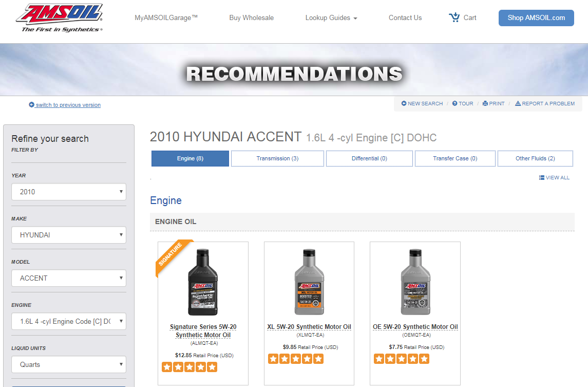Open the OE 5W-20 bottle image
The width and height of the screenshot is (588, 387).
[x=415, y=282]
